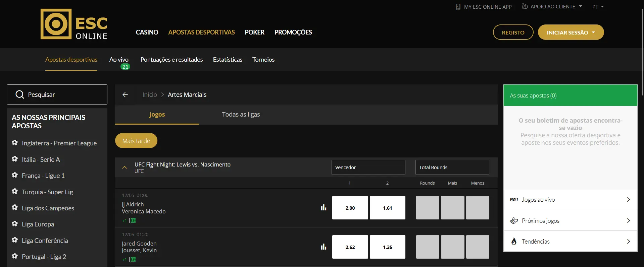Image resolution: width=644 pixels, height=267 pixels.
Task: Switch to the Ao vivo tab
Action: point(119,59)
